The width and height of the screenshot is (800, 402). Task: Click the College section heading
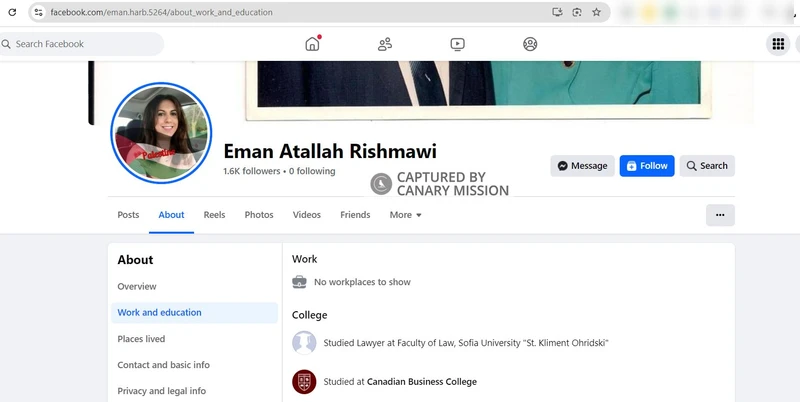[x=309, y=315]
